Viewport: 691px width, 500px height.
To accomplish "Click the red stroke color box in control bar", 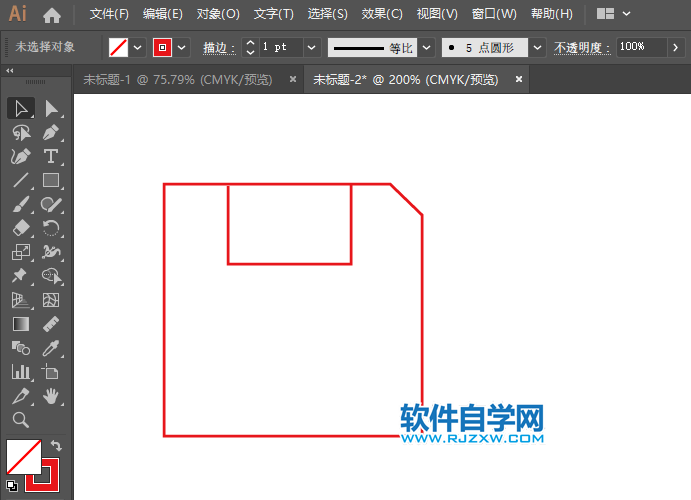I will pos(162,48).
